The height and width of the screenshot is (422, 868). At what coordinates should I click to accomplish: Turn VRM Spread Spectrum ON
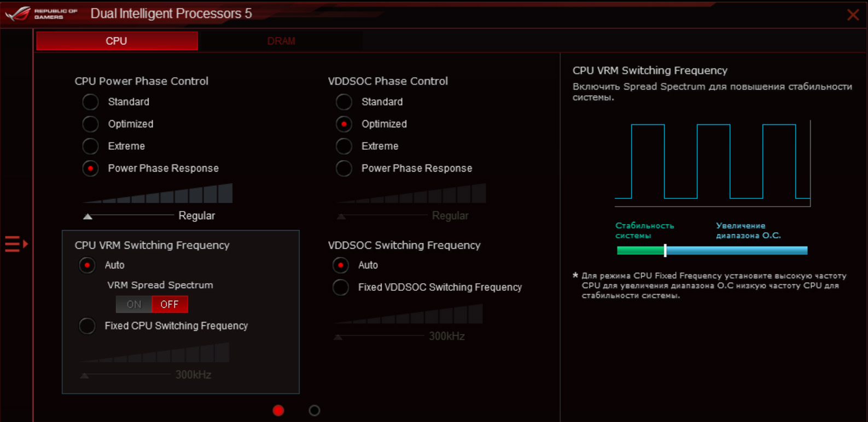coord(134,304)
